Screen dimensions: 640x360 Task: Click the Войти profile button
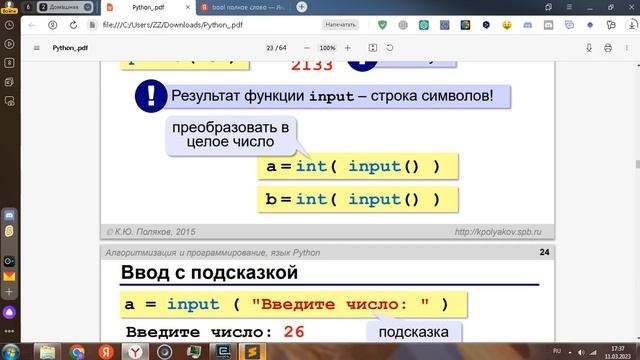click(x=9, y=7)
